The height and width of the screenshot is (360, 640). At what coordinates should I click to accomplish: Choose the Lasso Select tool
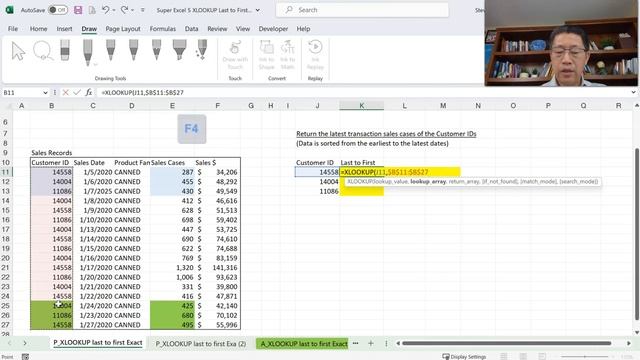42,51
